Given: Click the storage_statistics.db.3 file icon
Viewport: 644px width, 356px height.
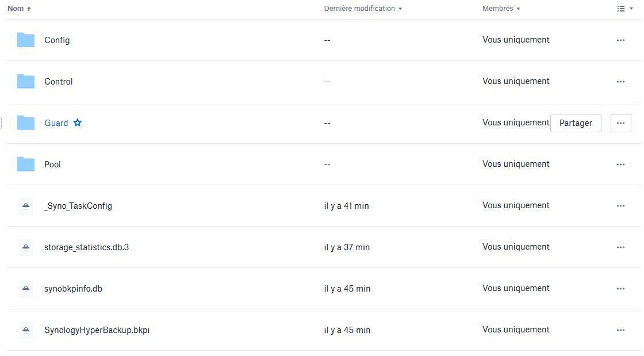Looking at the screenshot, I should coord(26,247).
